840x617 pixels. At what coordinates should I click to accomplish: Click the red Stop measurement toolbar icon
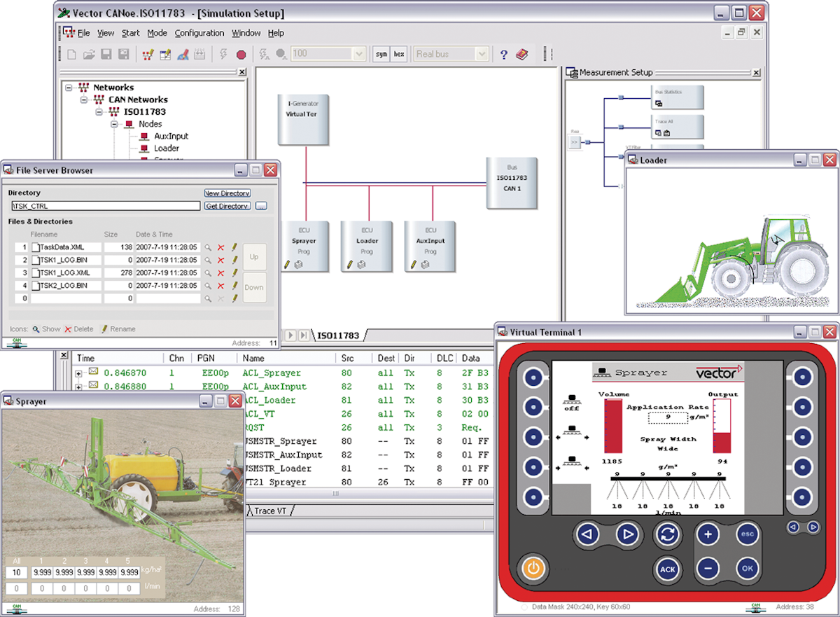pos(241,54)
